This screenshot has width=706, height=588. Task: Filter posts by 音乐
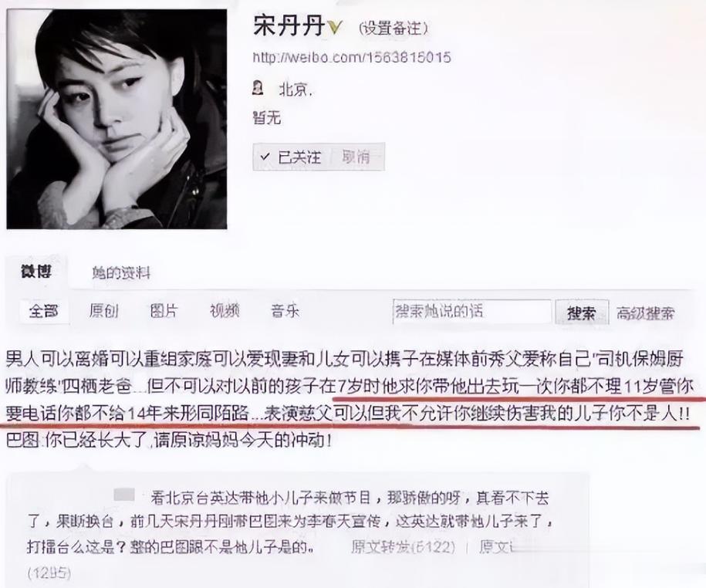click(285, 311)
